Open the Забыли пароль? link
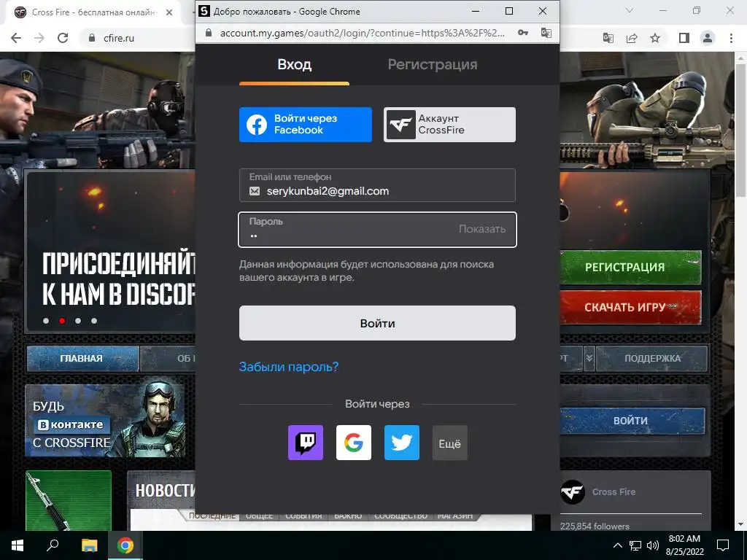Screen dimensions: 747x560 point(289,367)
